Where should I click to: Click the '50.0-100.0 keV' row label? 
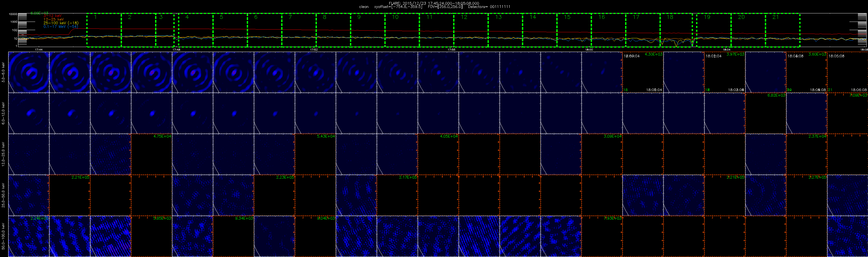click(x=3, y=236)
